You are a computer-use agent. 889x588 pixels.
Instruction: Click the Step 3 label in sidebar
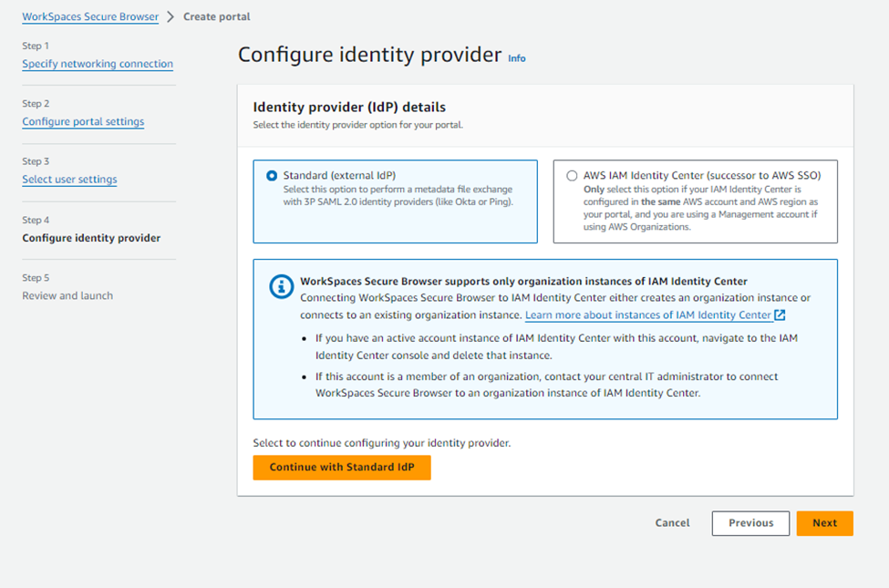pyautogui.click(x=36, y=161)
